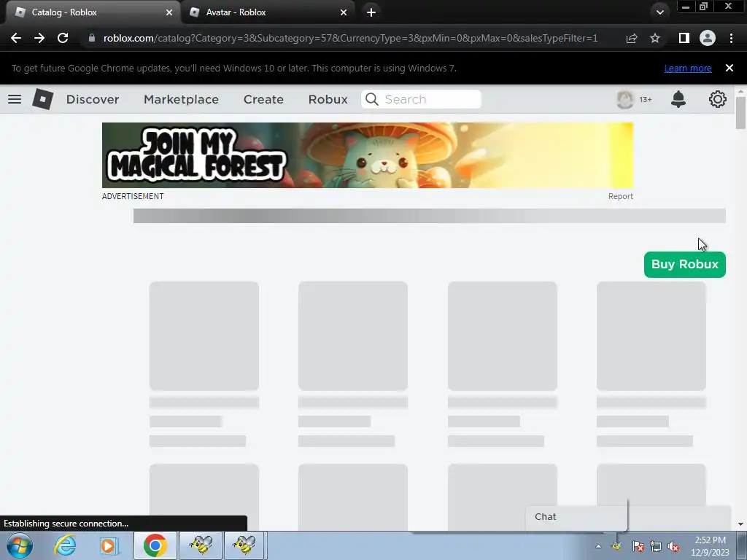Close the Avatar - Roblox tab
Viewport: 747px width, 560px height.
(x=344, y=12)
